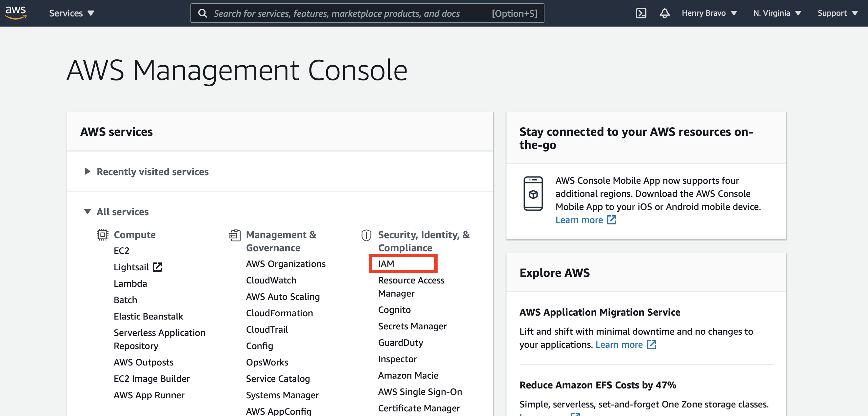Click the Compute category heading
This screenshot has height=416, width=868.
[x=134, y=235]
